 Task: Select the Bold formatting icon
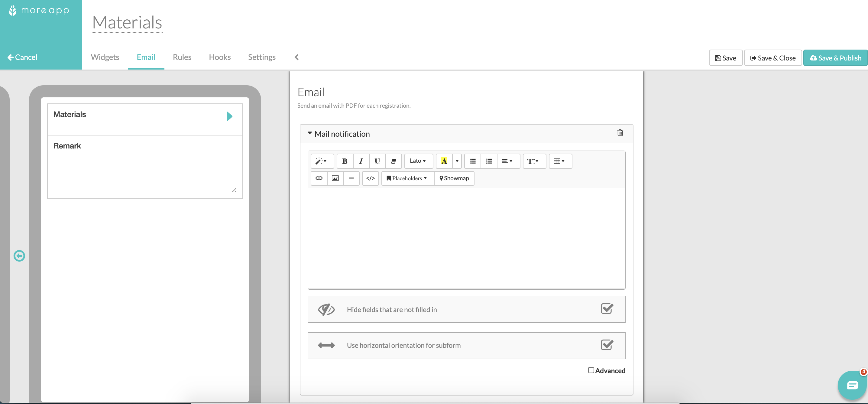tap(345, 161)
